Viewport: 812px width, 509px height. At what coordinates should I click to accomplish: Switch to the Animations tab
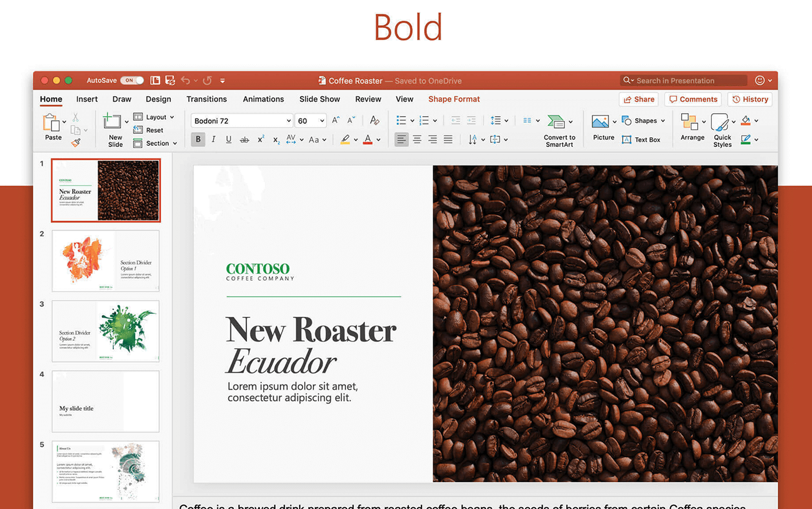coord(263,99)
